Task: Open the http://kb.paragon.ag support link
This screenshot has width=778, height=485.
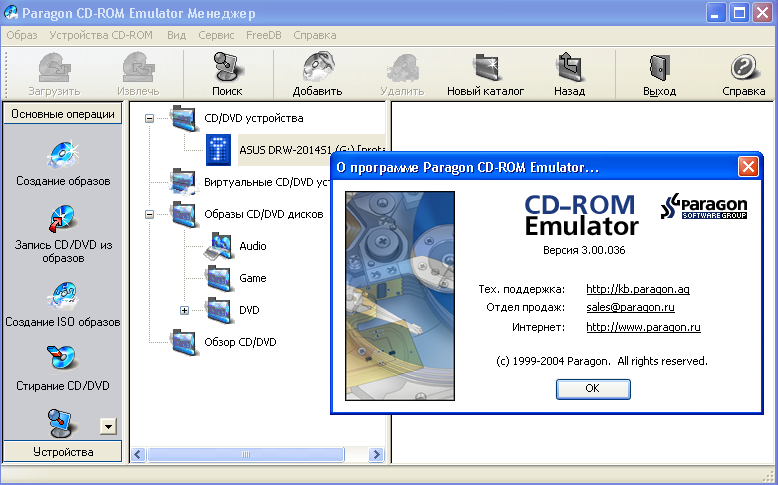Action: pyautogui.click(x=638, y=289)
